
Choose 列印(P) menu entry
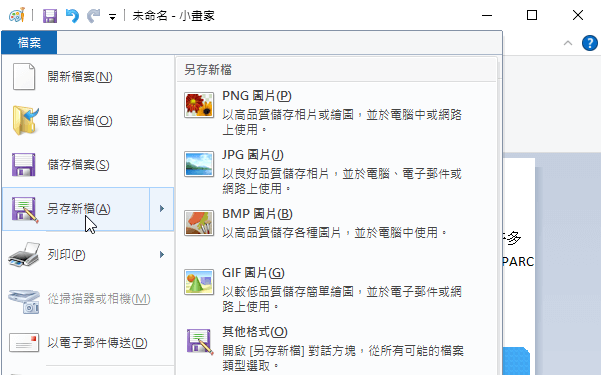click(x=88, y=255)
